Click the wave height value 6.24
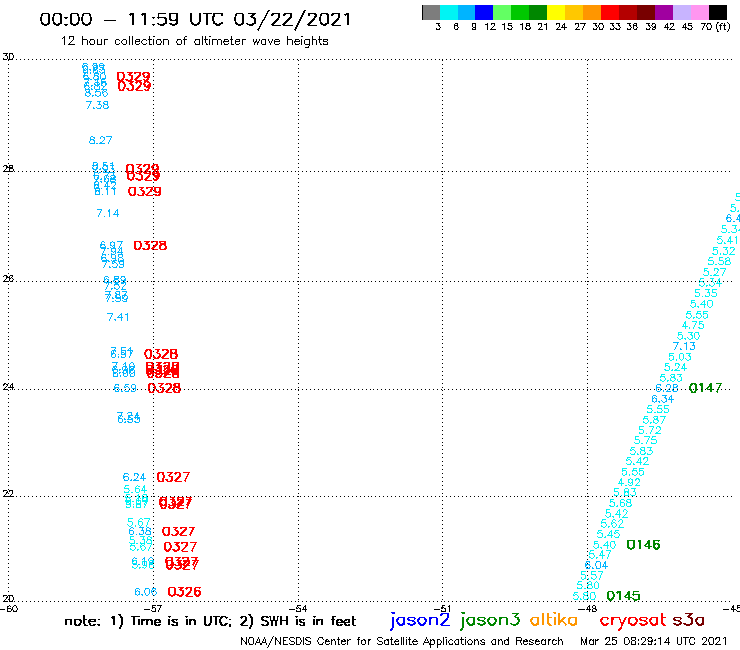 pyautogui.click(x=134, y=477)
